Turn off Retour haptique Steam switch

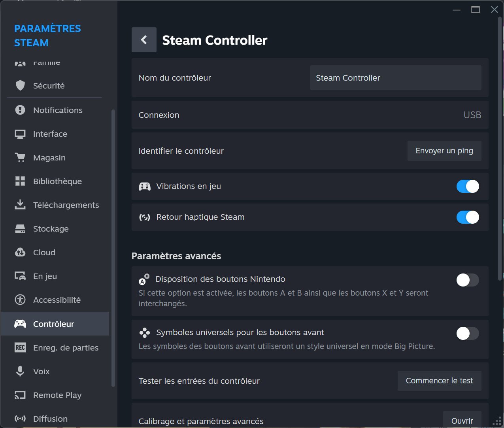tap(468, 217)
